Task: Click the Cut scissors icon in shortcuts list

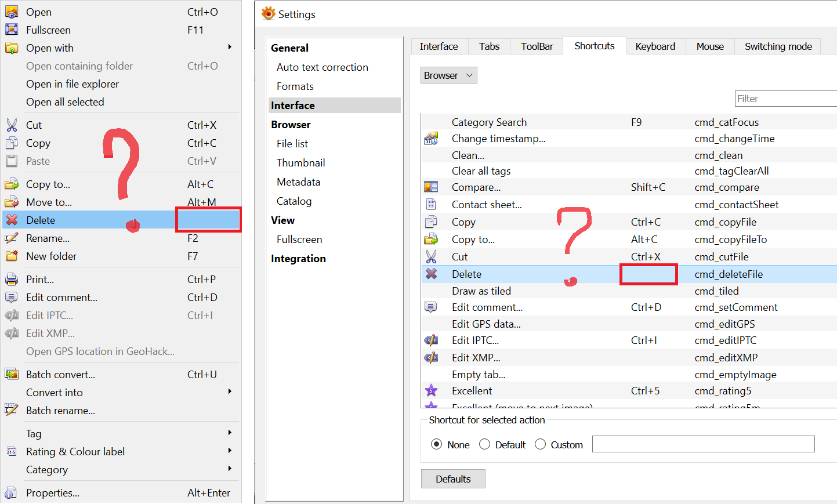Action: pyautogui.click(x=431, y=256)
